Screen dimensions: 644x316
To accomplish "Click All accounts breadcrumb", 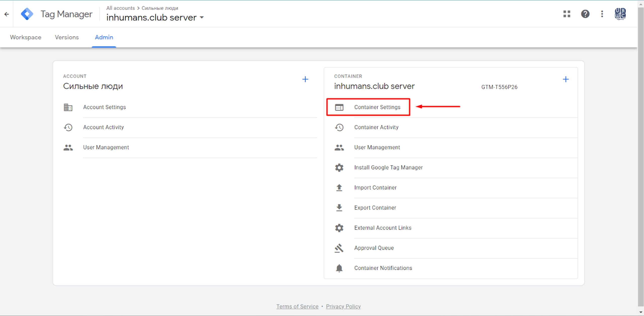I will [120, 8].
